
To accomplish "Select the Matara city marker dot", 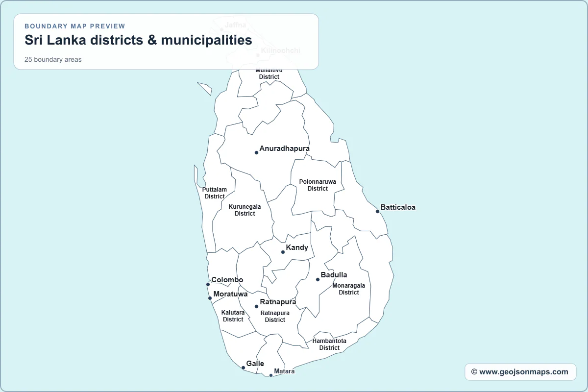I will point(271,375).
